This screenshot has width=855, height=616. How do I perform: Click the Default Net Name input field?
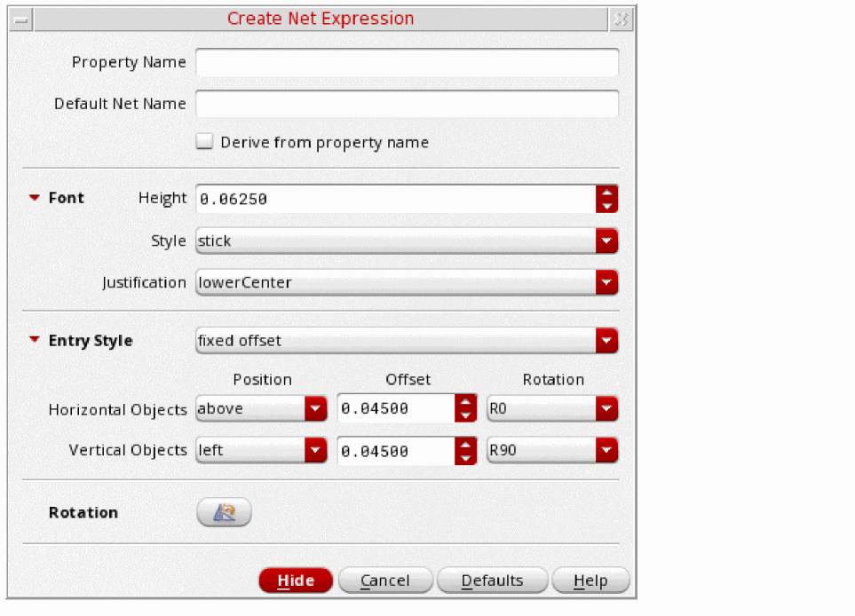click(x=407, y=104)
